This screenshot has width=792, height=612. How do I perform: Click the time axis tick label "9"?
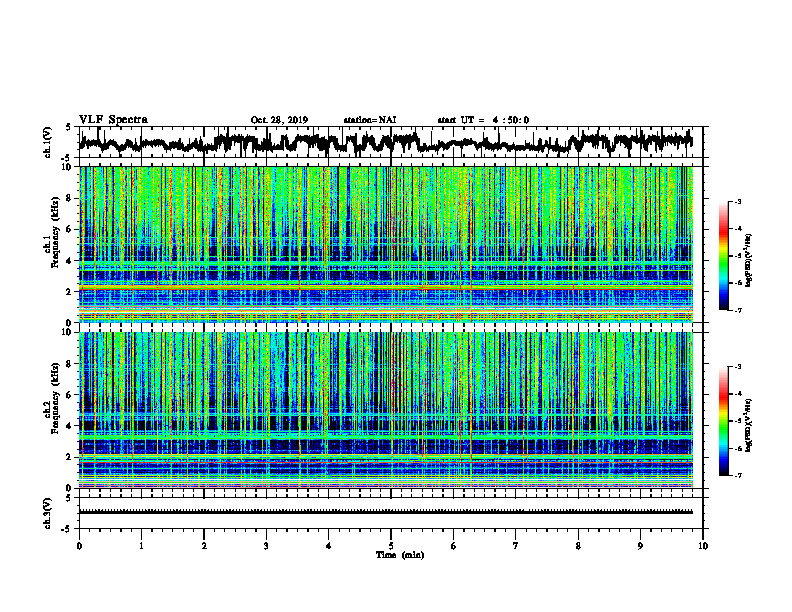pyautogui.click(x=640, y=546)
